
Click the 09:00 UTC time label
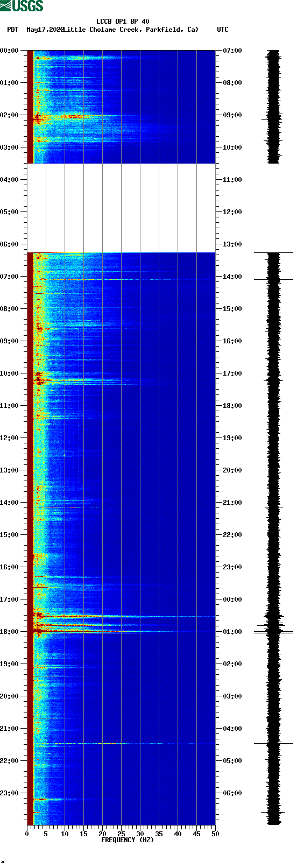(x=232, y=115)
